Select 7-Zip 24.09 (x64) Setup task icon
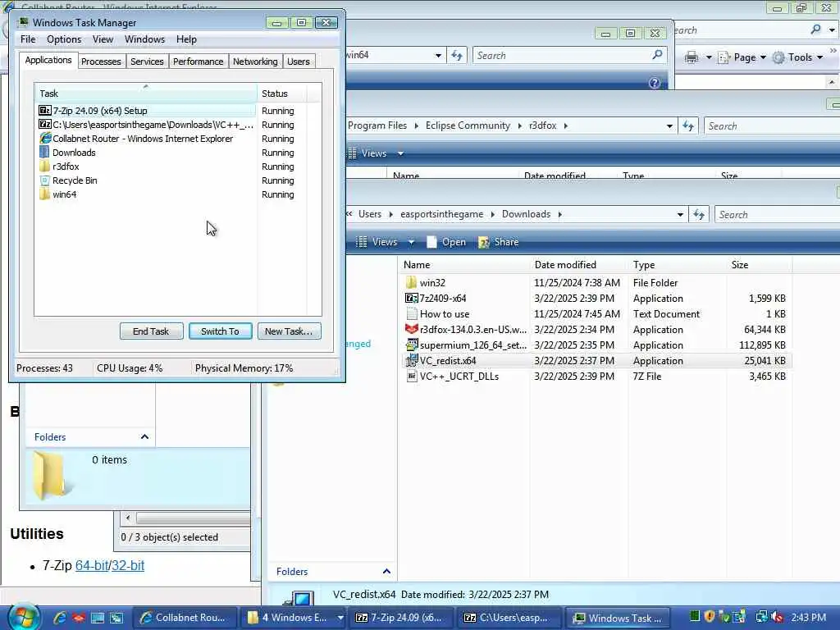The height and width of the screenshot is (630, 840). pyautogui.click(x=45, y=111)
